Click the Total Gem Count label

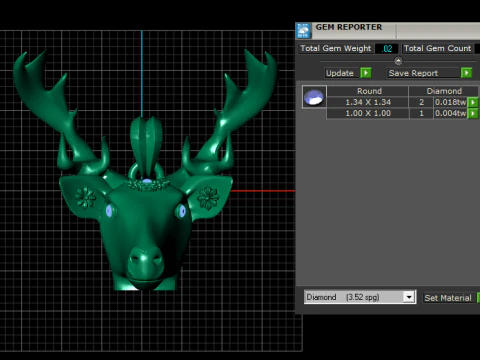tap(437, 48)
